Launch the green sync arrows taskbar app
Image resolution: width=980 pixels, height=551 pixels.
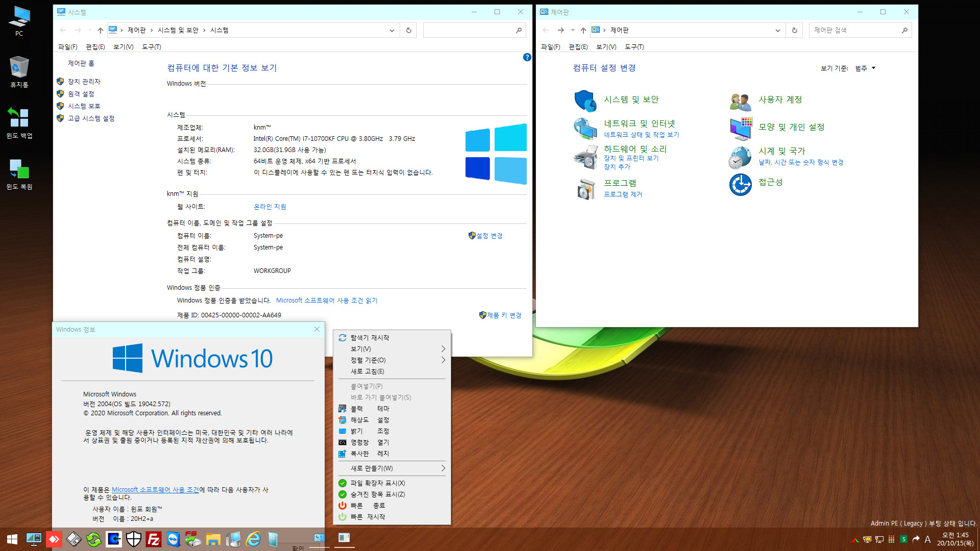click(93, 539)
